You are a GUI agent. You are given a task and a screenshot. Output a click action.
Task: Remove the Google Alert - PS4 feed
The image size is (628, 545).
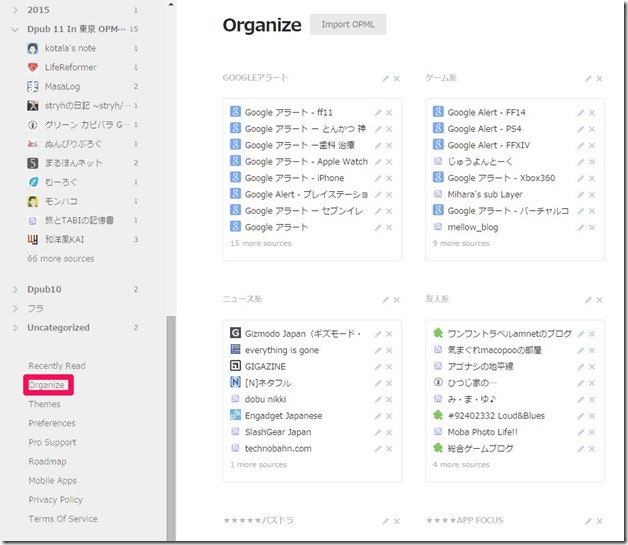point(592,129)
